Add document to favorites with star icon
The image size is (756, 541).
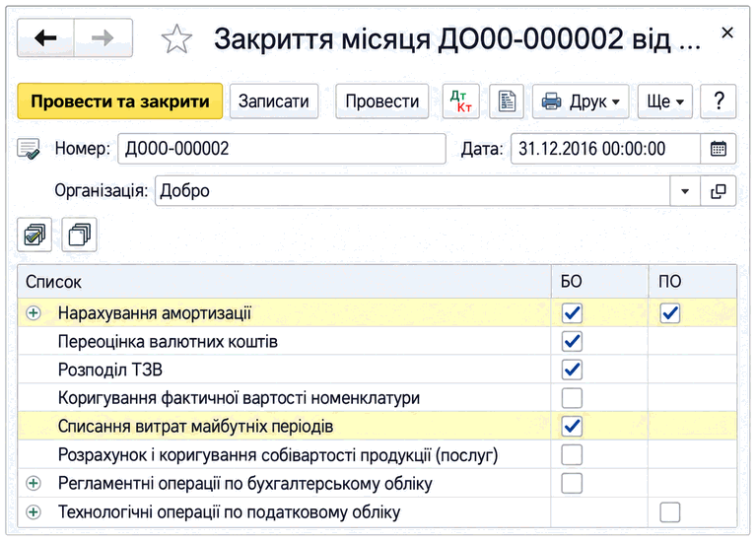click(176, 39)
